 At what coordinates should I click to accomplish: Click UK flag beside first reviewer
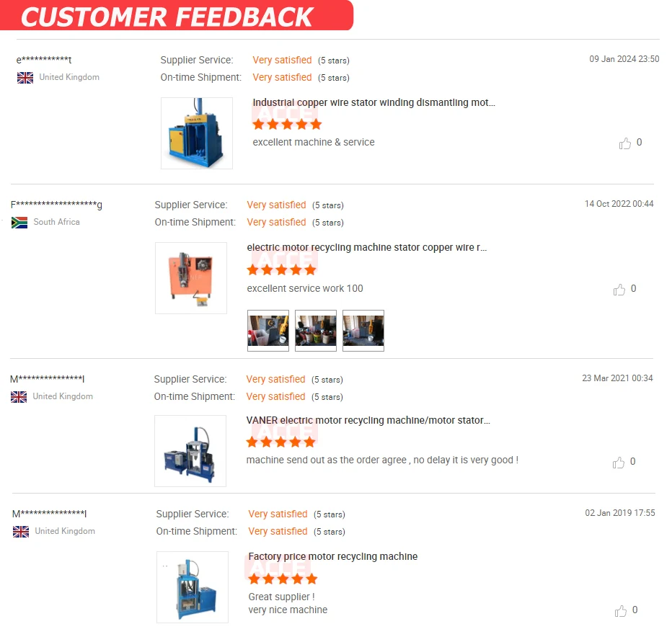[25, 78]
